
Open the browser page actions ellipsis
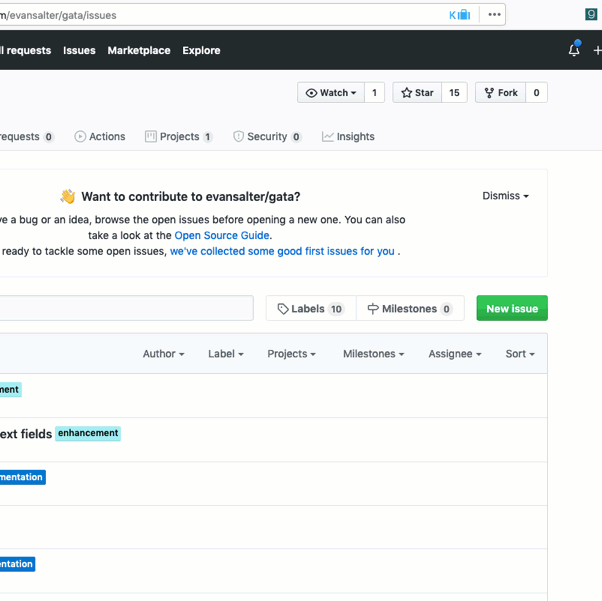(x=494, y=15)
